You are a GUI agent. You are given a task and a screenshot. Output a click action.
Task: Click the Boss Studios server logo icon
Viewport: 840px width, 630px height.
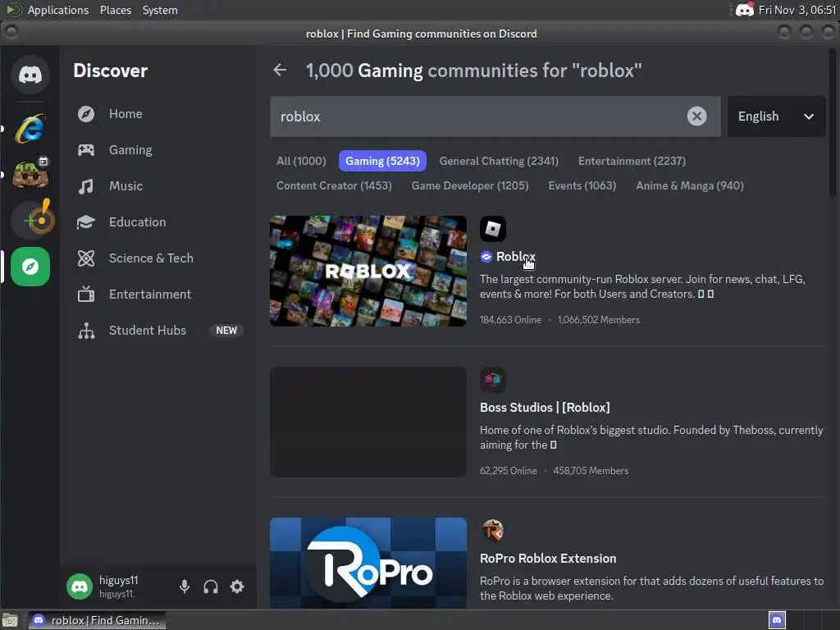point(493,380)
